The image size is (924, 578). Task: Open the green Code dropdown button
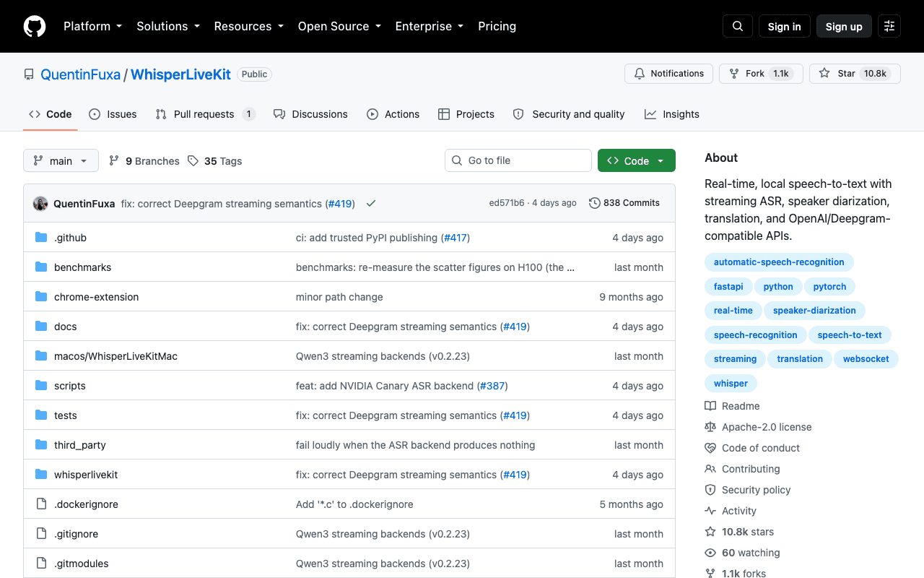pyautogui.click(x=637, y=160)
